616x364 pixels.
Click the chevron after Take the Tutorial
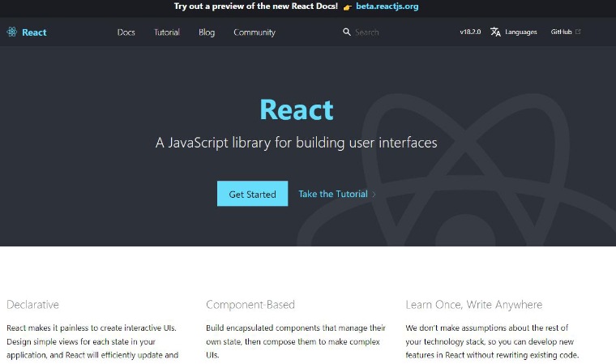point(374,195)
